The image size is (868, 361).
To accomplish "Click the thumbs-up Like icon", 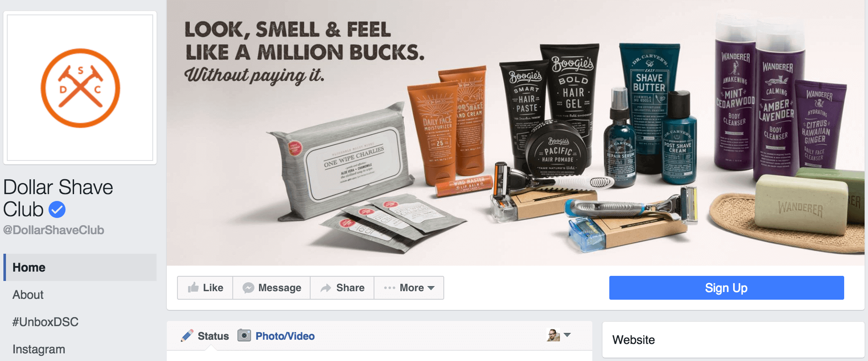I will pyautogui.click(x=193, y=287).
